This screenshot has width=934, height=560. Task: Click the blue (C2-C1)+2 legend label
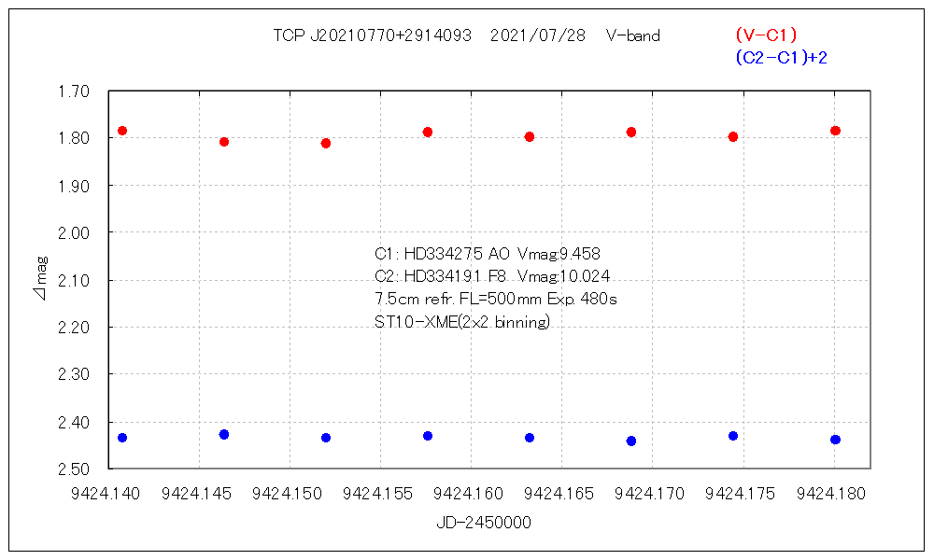pos(781,58)
